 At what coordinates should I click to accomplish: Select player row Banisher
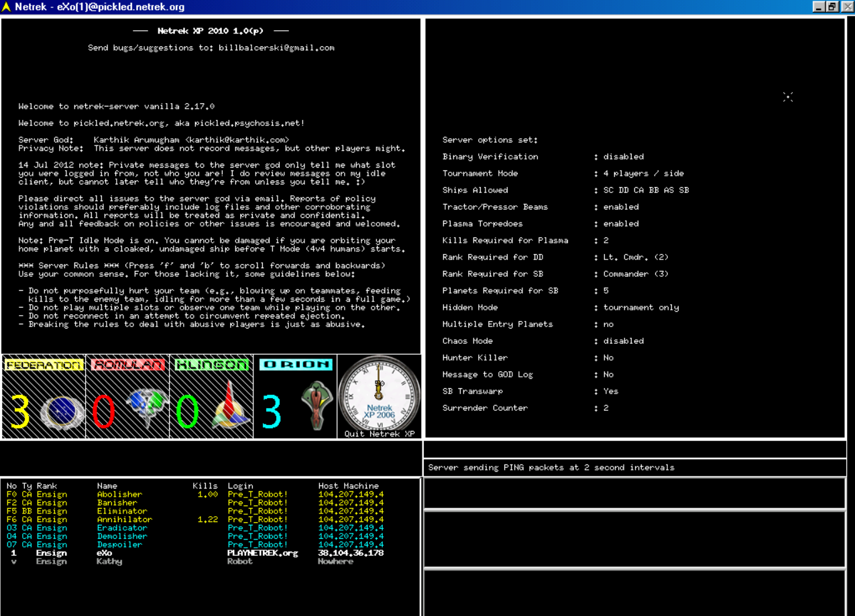click(194, 503)
